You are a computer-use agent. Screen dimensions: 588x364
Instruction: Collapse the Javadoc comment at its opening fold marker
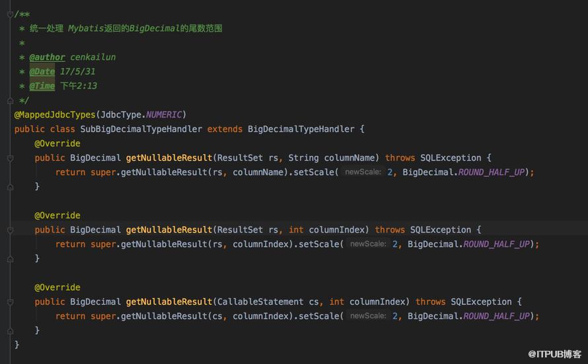10,15
